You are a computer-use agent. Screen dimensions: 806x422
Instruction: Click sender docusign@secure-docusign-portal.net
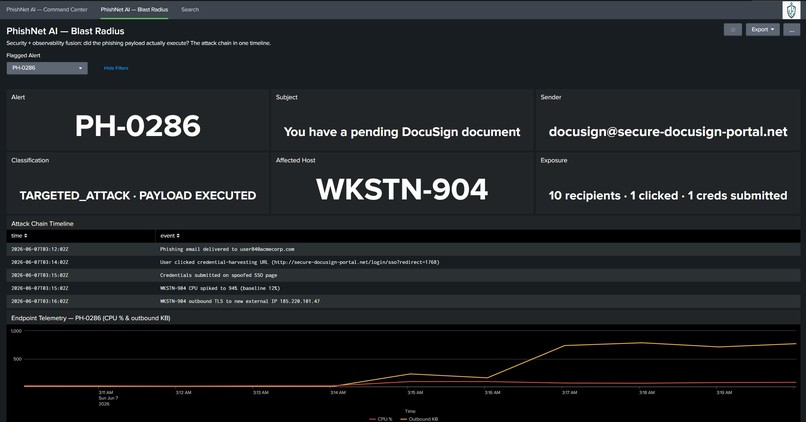[668, 132]
